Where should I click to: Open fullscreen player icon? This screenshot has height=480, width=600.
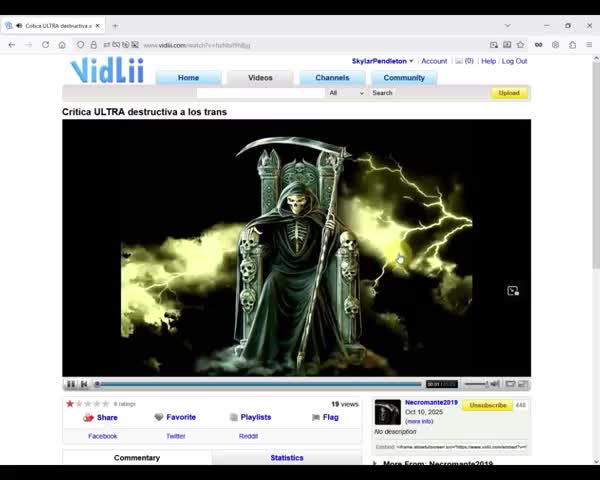pos(523,384)
